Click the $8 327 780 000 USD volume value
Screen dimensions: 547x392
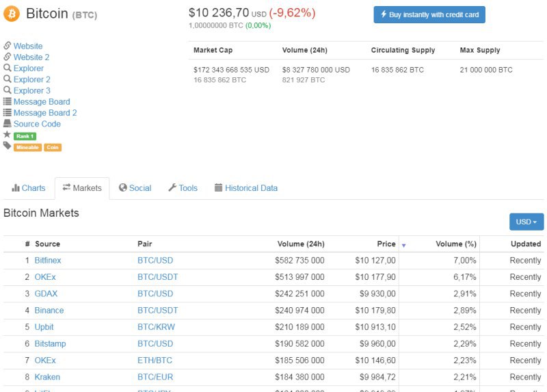click(316, 70)
